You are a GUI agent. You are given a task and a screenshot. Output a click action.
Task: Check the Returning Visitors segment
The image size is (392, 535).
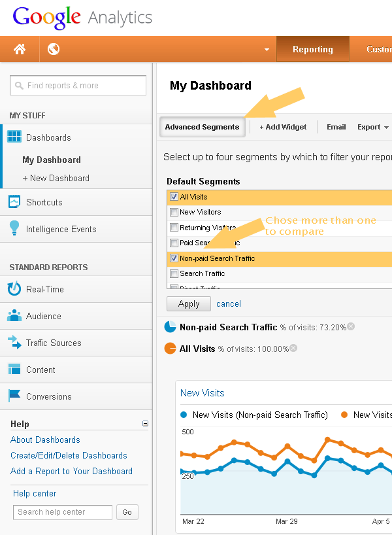[x=174, y=227]
